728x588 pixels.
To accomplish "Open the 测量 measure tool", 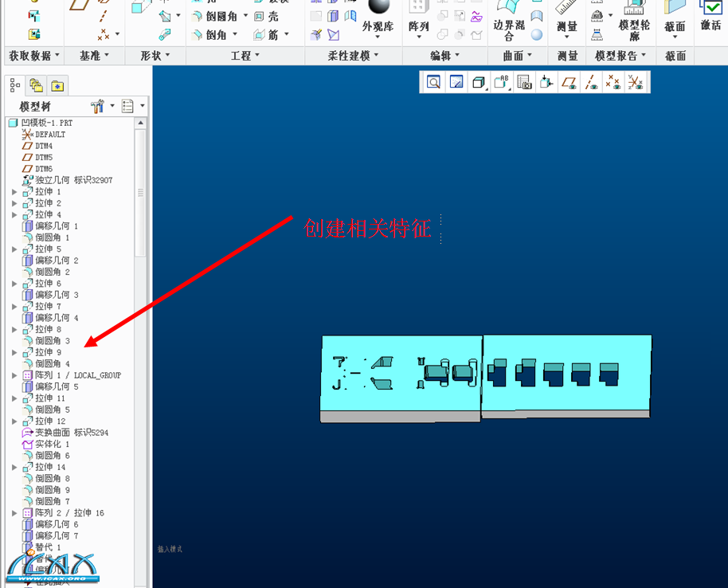I will click(x=566, y=19).
